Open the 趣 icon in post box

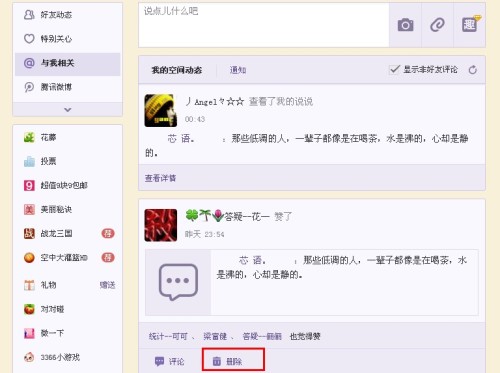coord(470,24)
